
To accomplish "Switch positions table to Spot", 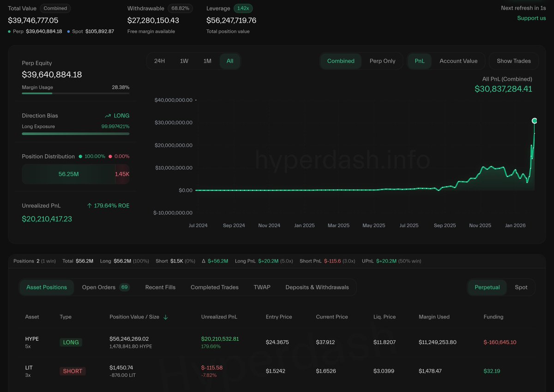I will (521, 287).
